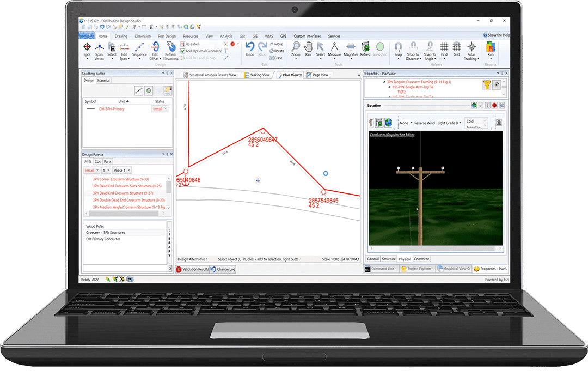The height and width of the screenshot is (376, 588).
Task: Open the Magnifier tool
Action: coord(351,50)
